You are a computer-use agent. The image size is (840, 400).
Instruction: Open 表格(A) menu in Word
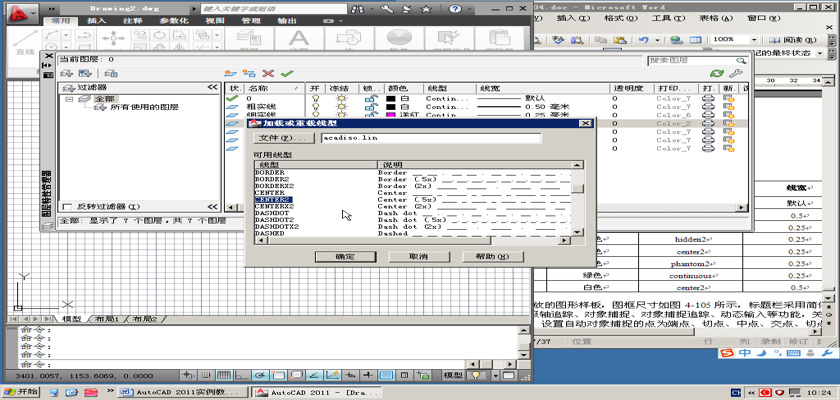716,18
